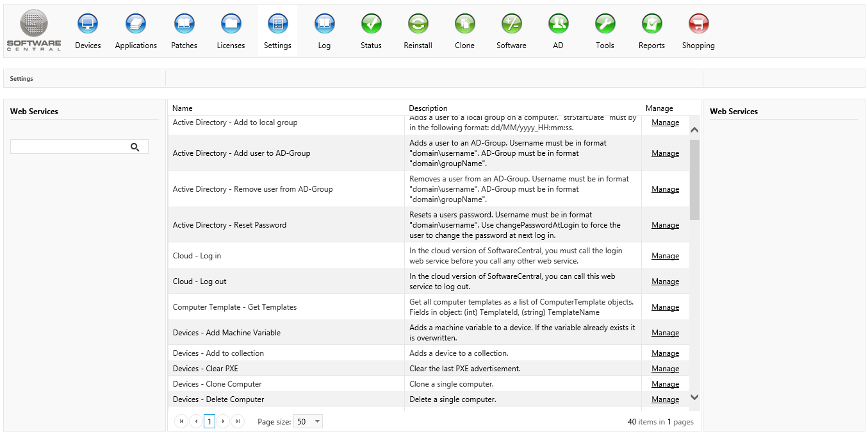Go to next page of results
This screenshot has height=436, width=868.
click(x=223, y=422)
